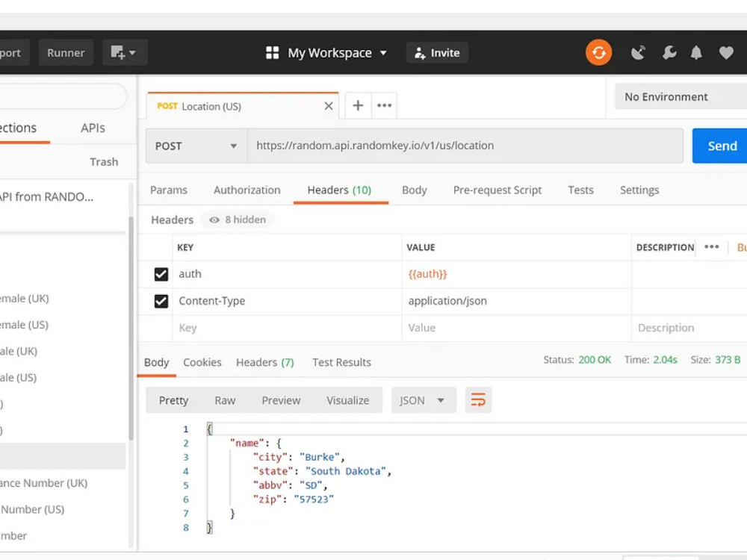Click the orange sync icon
The height and width of the screenshot is (560, 747).
point(598,52)
